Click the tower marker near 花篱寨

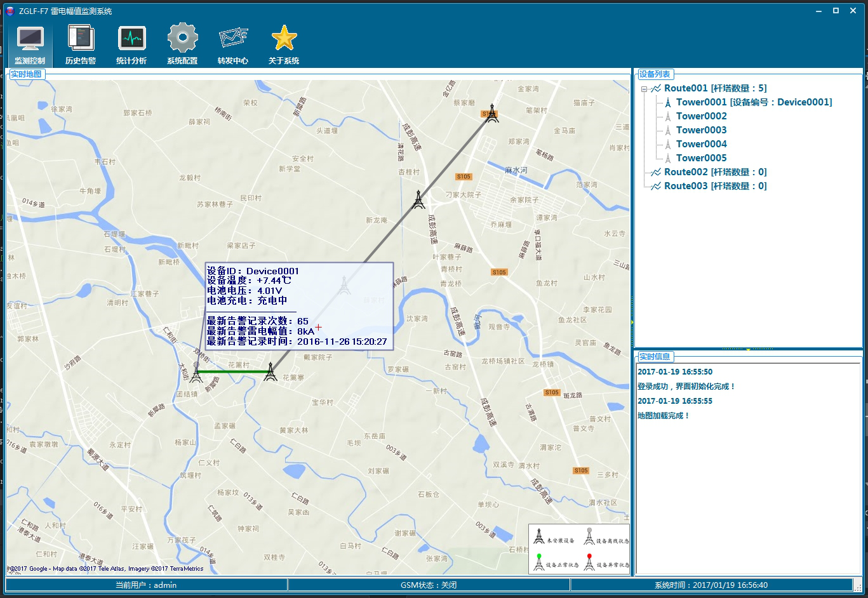270,372
